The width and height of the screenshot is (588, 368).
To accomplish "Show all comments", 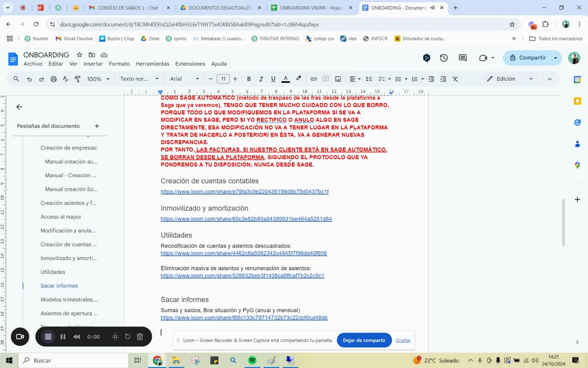I will [x=463, y=58].
